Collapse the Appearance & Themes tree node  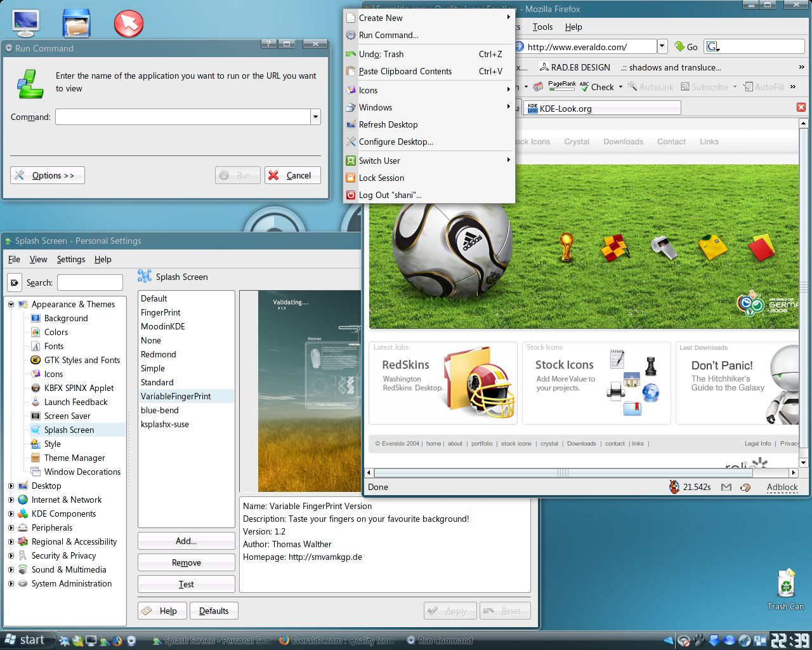(x=11, y=304)
